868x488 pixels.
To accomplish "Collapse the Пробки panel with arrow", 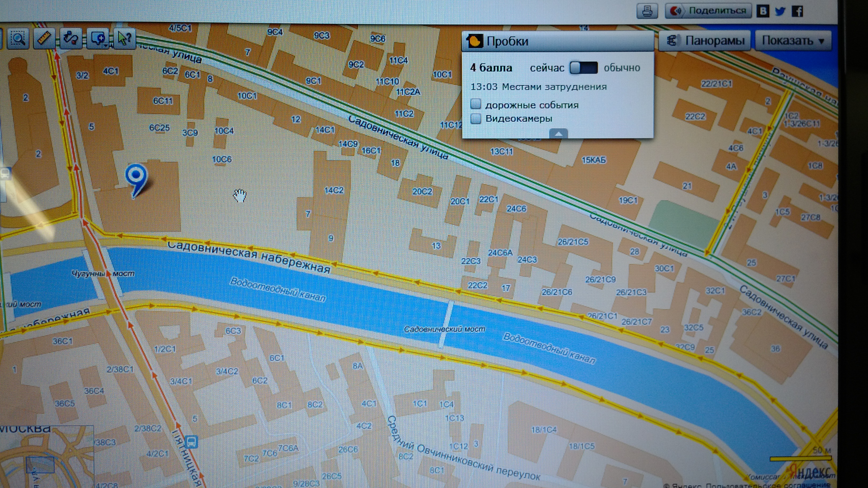I will (x=558, y=134).
